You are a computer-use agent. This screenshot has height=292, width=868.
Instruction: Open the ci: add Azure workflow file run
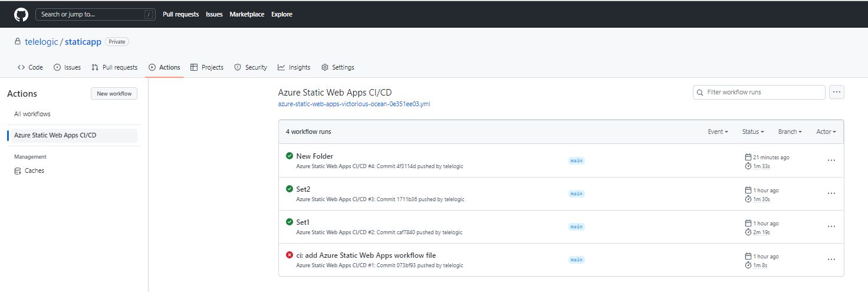click(366, 255)
